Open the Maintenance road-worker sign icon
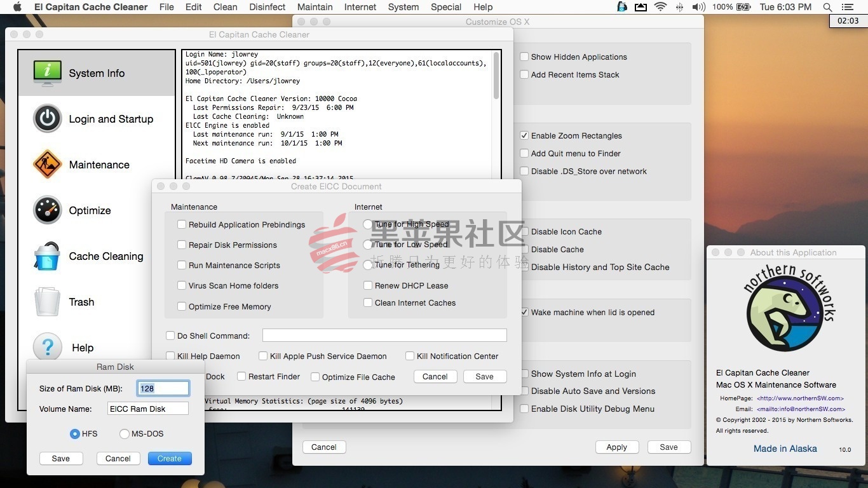 pos(47,165)
